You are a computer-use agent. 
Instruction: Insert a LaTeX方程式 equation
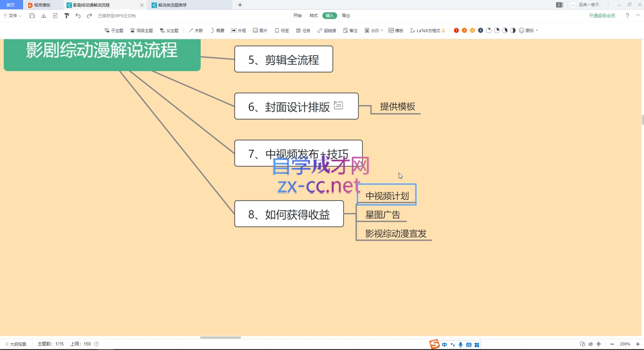pos(428,31)
